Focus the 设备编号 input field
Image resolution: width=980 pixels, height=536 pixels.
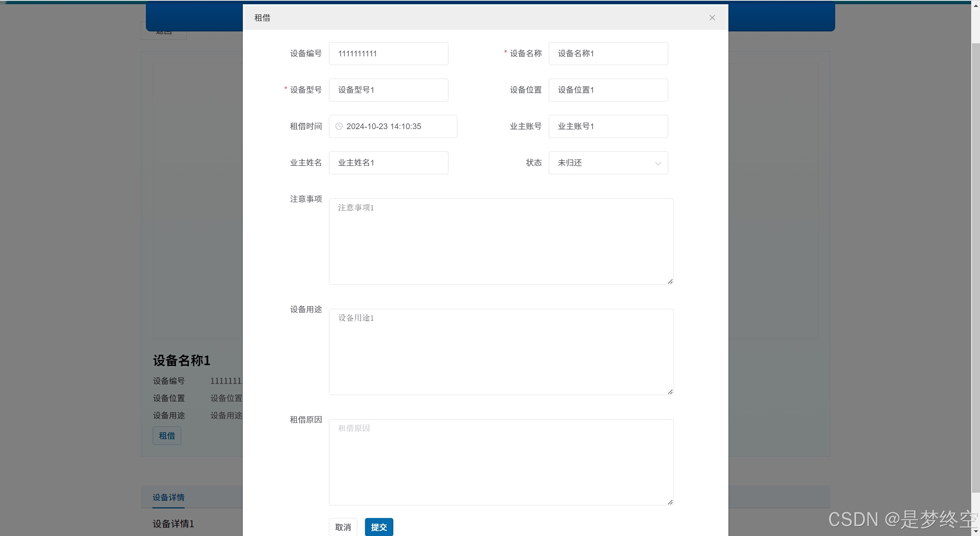(388, 54)
